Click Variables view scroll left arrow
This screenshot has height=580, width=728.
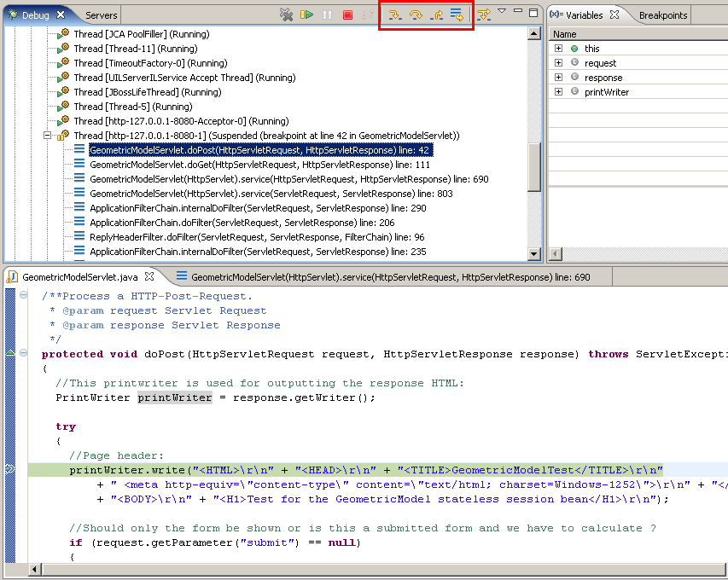pos(556,254)
